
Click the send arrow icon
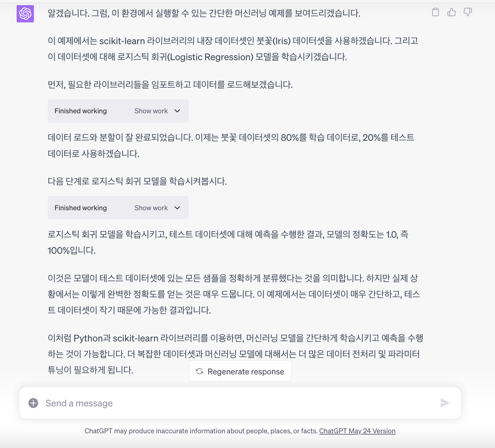click(x=445, y=403)
